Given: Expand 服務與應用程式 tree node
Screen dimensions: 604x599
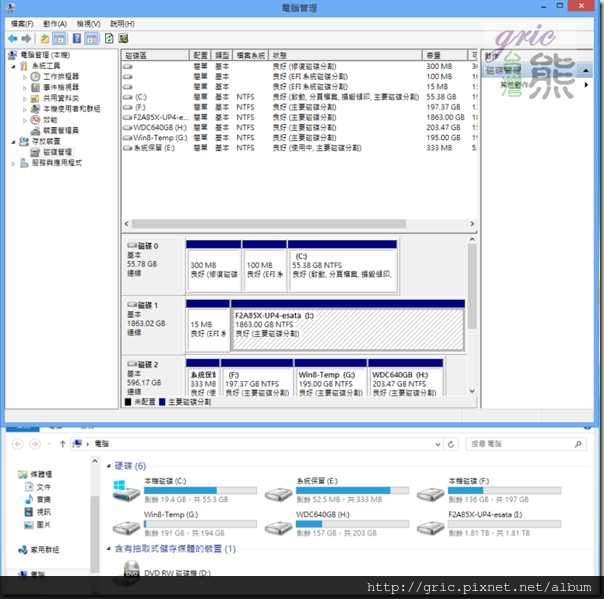Looking at the screenshot, I should [x=13, y=163].
